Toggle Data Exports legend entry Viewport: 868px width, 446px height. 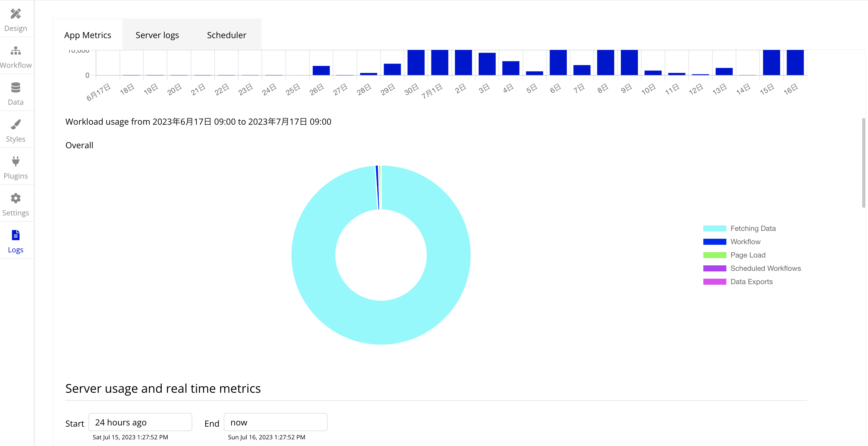tap(714, 282)
